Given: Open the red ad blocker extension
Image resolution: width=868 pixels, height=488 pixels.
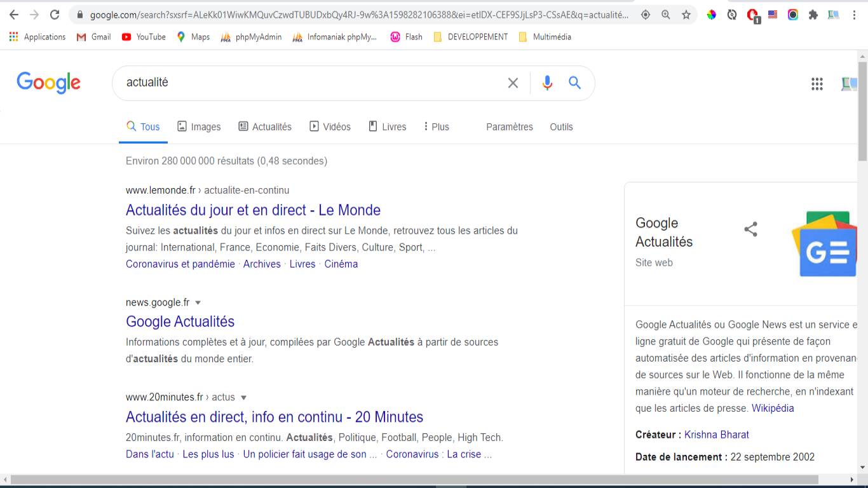Looking at the screenshot, I should [753, 15].
